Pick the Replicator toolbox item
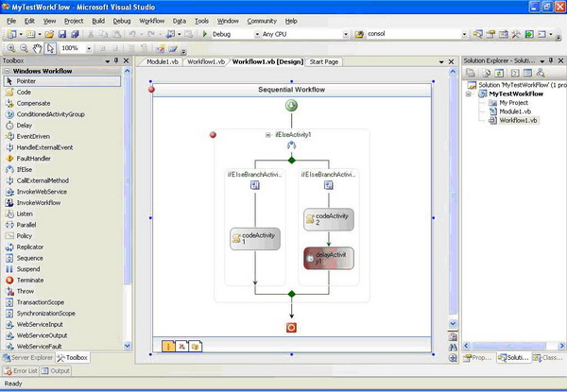The image size is (567, 392). pos(29,247)
